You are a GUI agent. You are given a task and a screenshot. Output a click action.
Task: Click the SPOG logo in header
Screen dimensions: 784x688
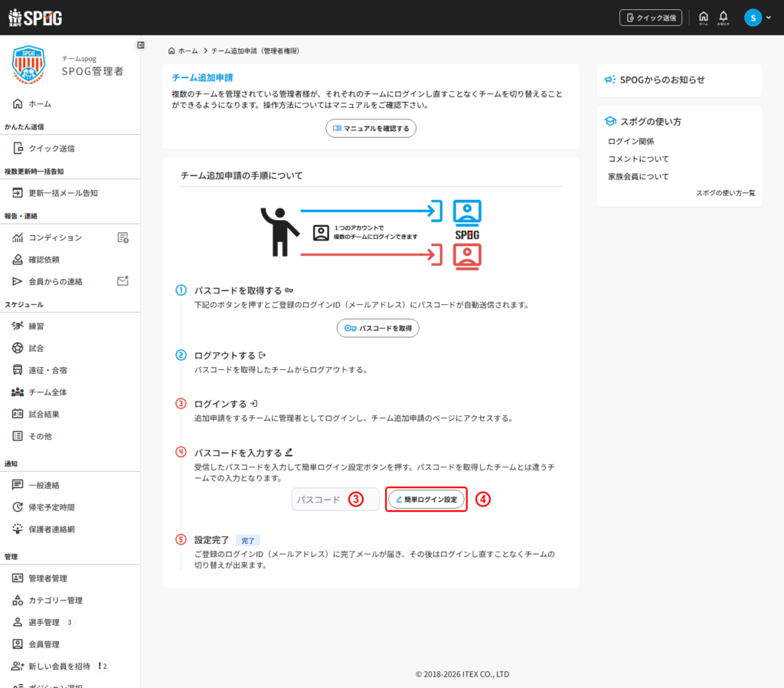click(x=35, y=18)
